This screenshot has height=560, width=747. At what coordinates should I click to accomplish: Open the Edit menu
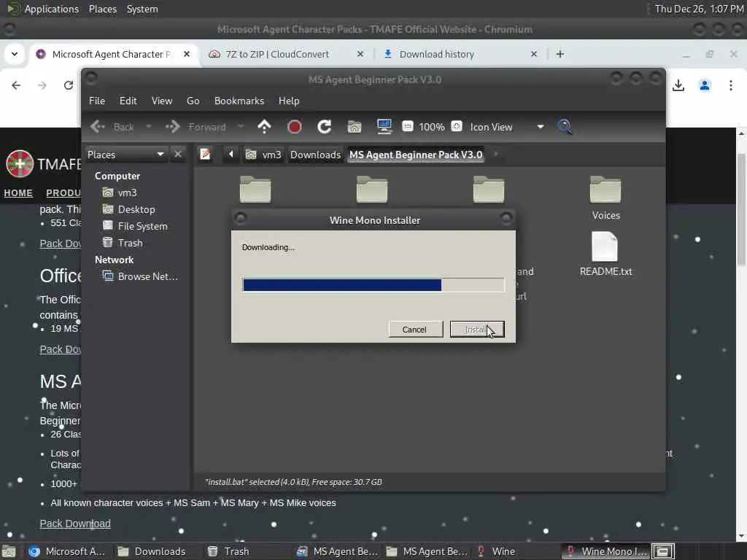coord(128,101)
